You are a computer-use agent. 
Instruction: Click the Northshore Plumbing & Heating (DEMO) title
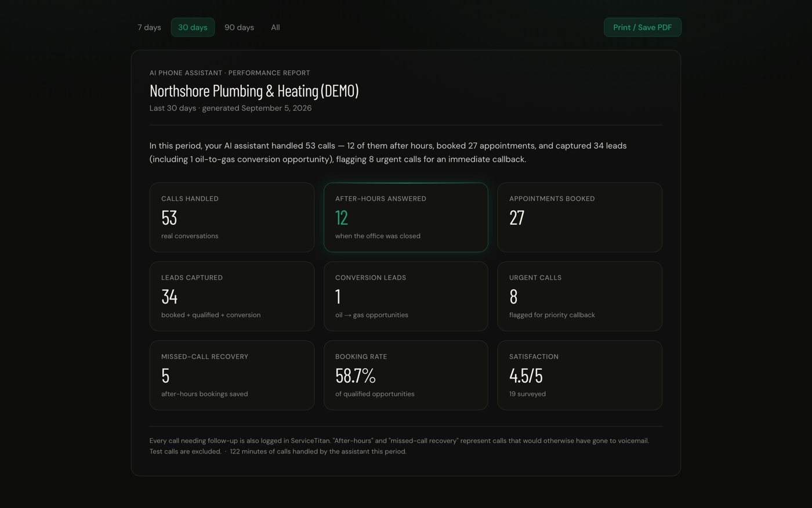[254, 91]
